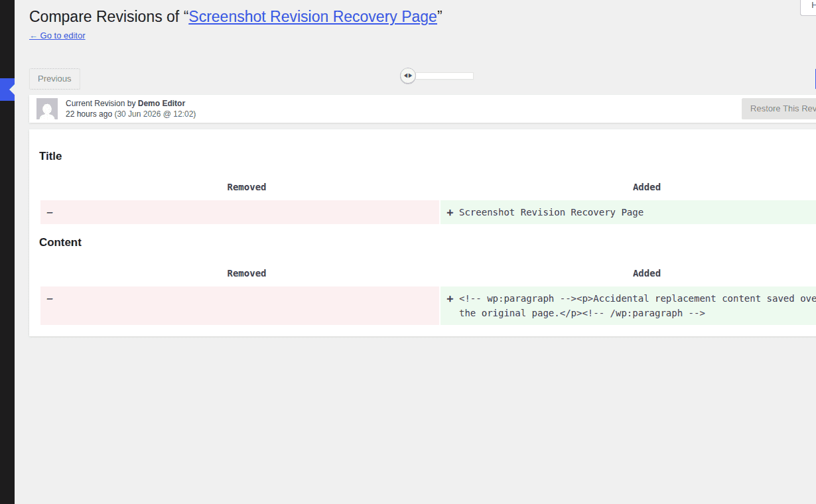Click the removed empty Title row

click(x=239, y=212)
